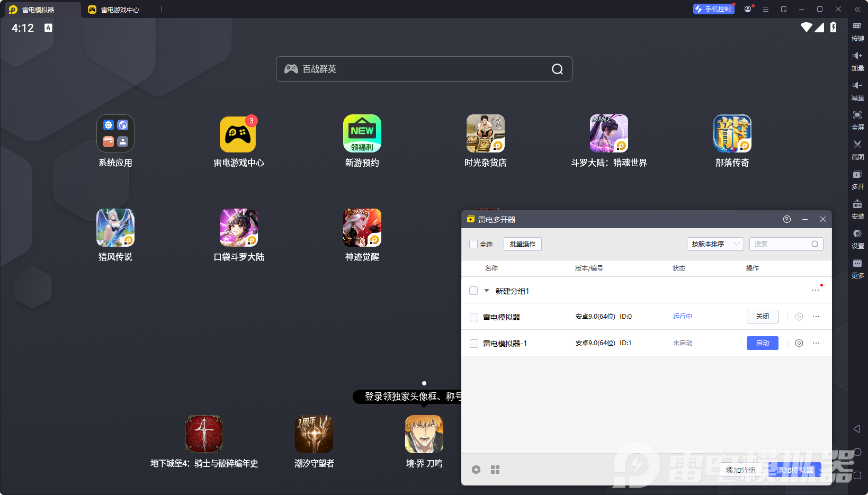Check the 雷电模拟器 instance checkbox
This screenshot has width=868, height=495.
[473, 317]
